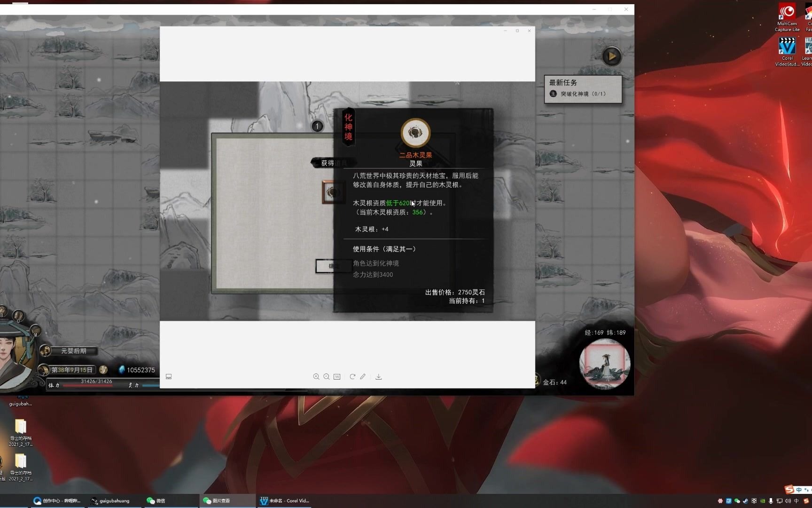This screenshot has height=508, width=812.
Task: Open the guigubah... desktop shortcut
Action: click(20, 401)
